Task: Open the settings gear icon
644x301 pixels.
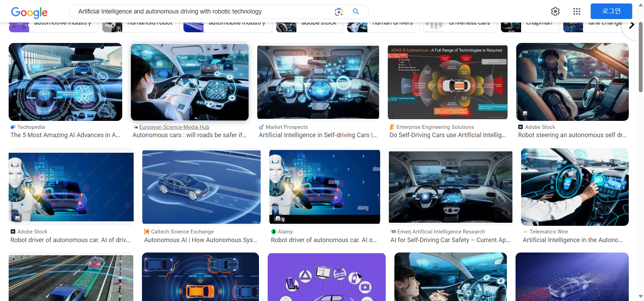Action: (x=555, y=11)
